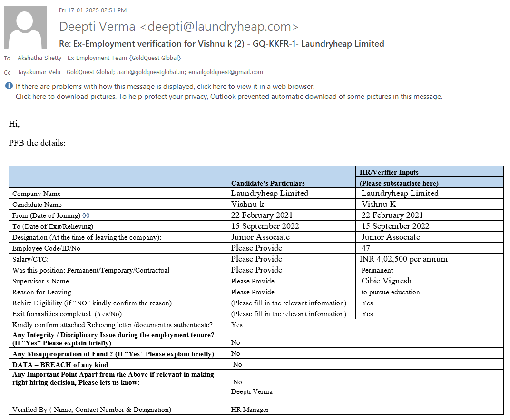This screenshot has height=420, width=510.
Task: Click the 'PFB the details:' line
Action: point(37,143)
